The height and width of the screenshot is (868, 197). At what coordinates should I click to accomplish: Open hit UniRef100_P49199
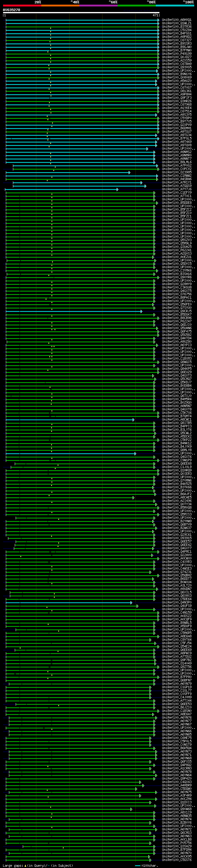pyautogui.click(x=177, y=54)
